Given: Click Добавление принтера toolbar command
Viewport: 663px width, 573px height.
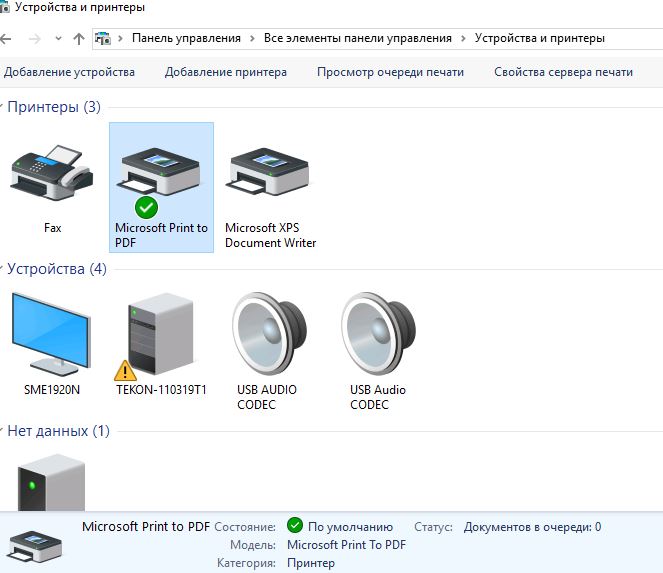Looking at the screenshot, I should click(225, 72).
